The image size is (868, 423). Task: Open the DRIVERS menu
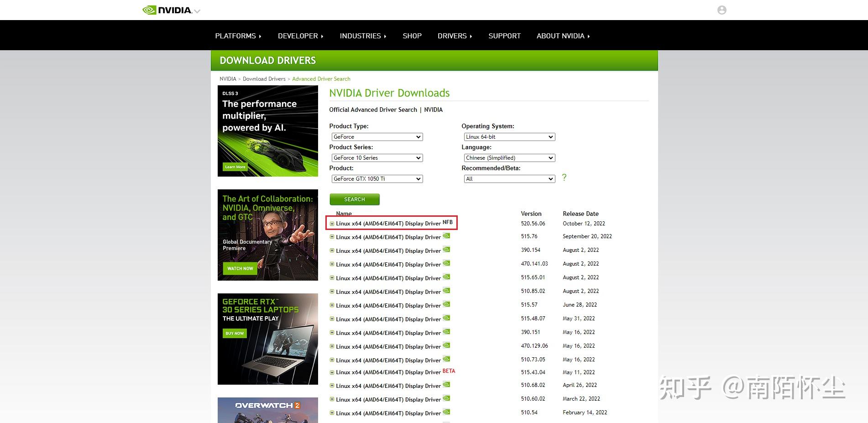coord(455,36)
